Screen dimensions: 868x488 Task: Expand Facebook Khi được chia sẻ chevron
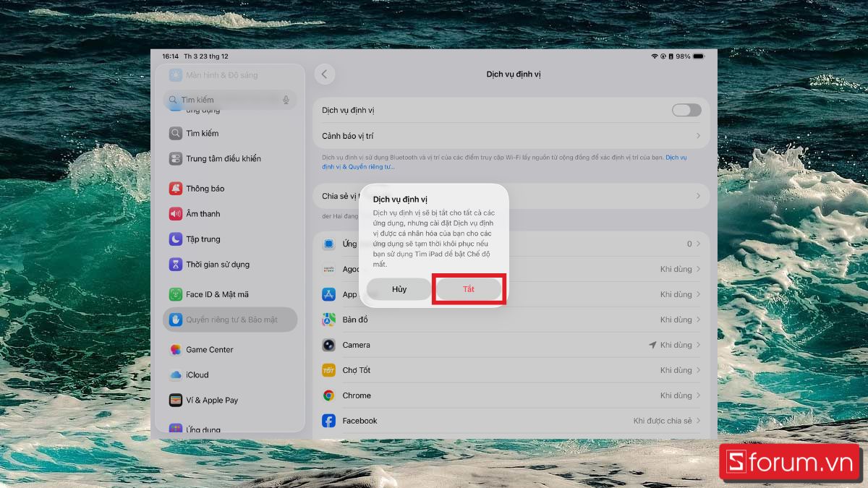coord(698,421)
